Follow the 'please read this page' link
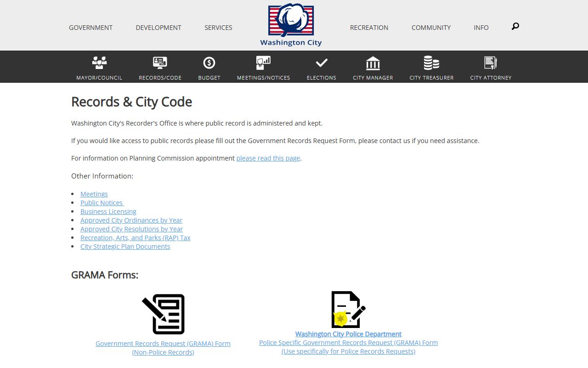Image resolution: width=588 pixels, height=368 pixels. click(x=268, y=158)
